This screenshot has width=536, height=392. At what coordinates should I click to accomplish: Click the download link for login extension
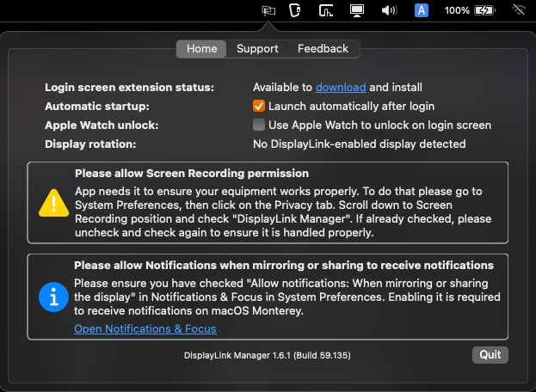pos(341,88)
